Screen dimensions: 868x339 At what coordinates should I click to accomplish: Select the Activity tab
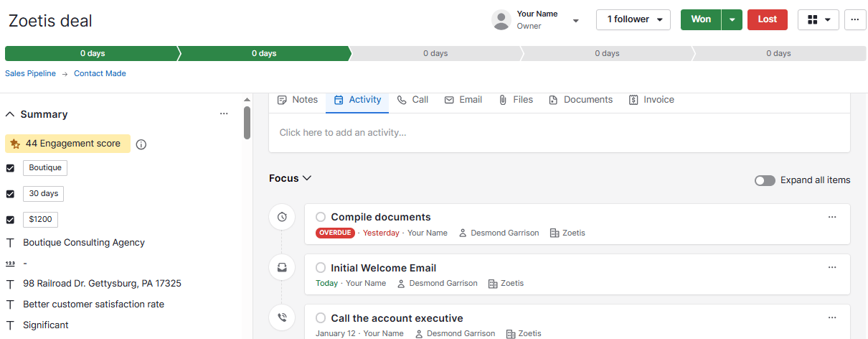[x=357, y=100]
